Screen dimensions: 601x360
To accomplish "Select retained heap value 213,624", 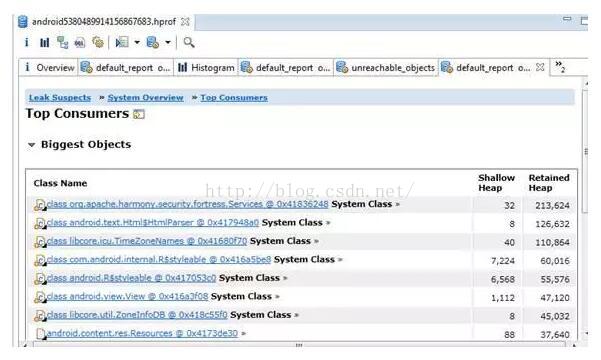I will pos(552,205).
